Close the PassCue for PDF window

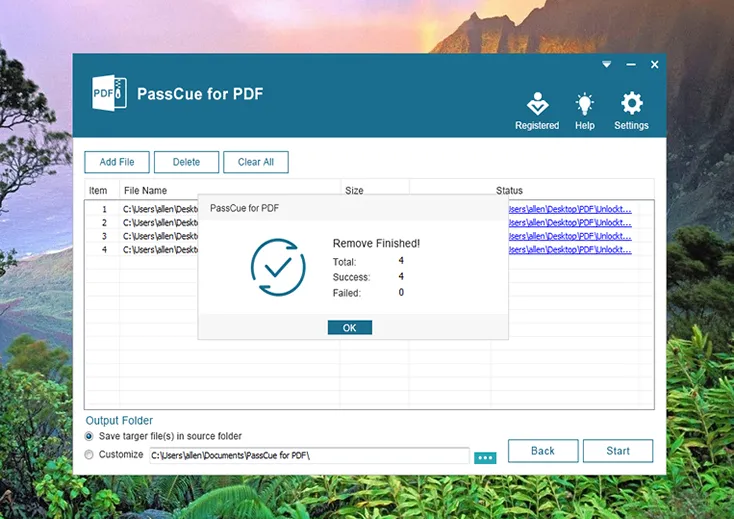point(654,65)
